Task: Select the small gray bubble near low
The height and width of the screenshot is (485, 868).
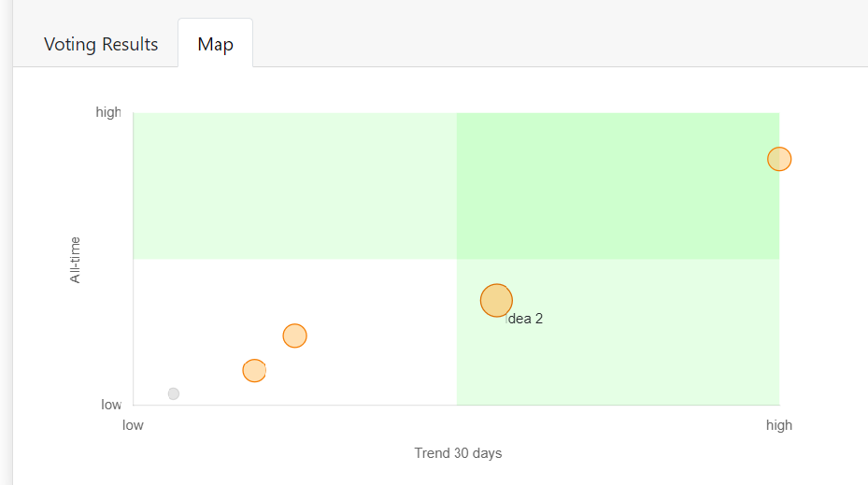Action: point(174,393)
